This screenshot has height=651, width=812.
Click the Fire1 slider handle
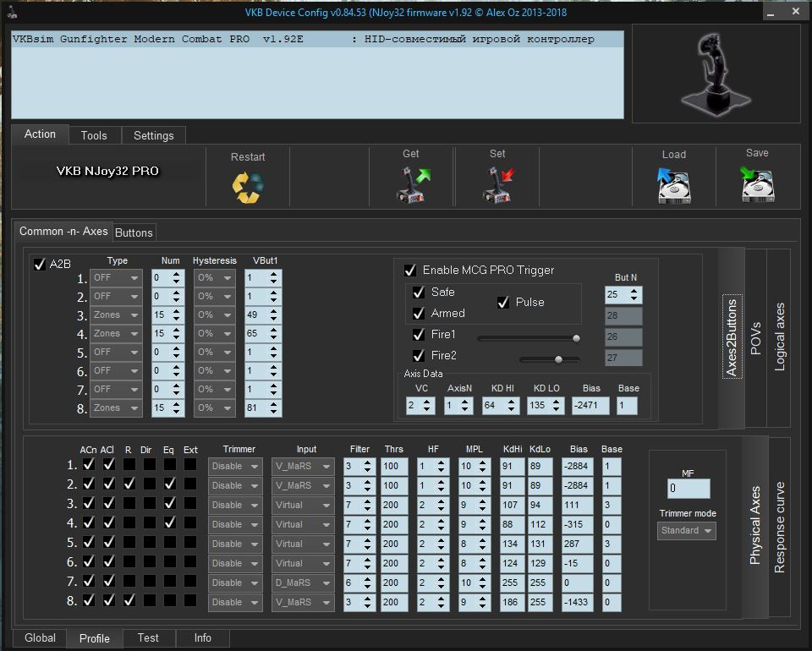point(576,338)
